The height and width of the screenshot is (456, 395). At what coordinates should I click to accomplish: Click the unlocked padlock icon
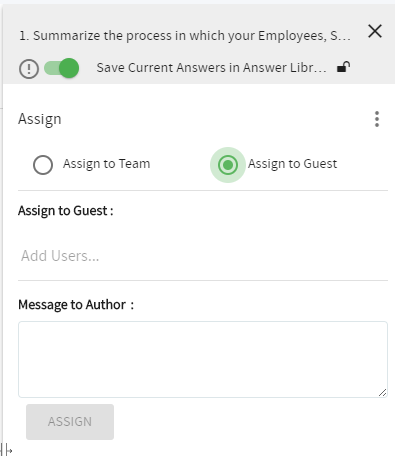tap(343, 67)
